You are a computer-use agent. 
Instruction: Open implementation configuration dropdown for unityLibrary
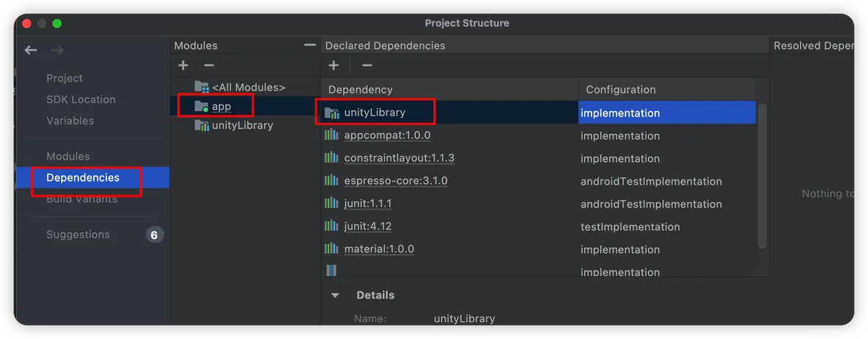click(x=667, y=113)
